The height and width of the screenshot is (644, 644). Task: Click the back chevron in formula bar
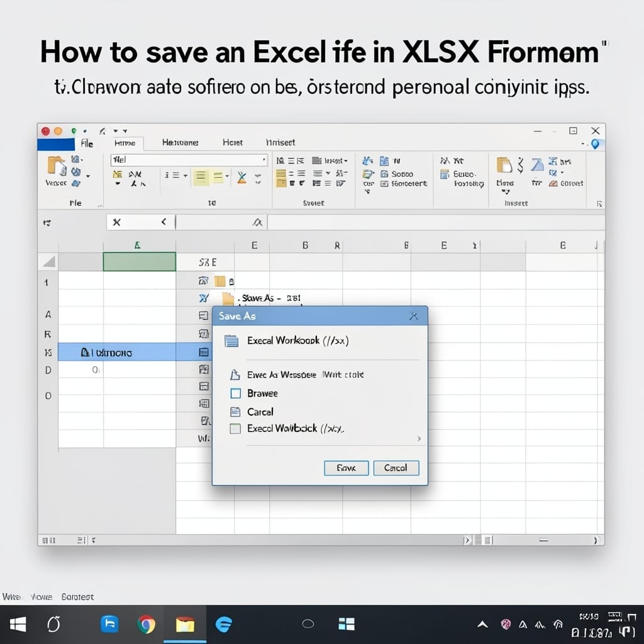tap(164, 222)
